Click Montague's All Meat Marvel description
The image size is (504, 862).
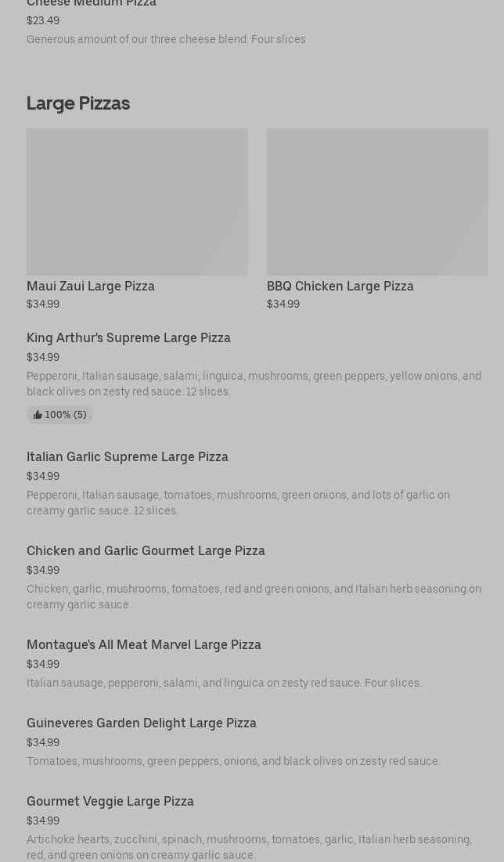(224, 683)
